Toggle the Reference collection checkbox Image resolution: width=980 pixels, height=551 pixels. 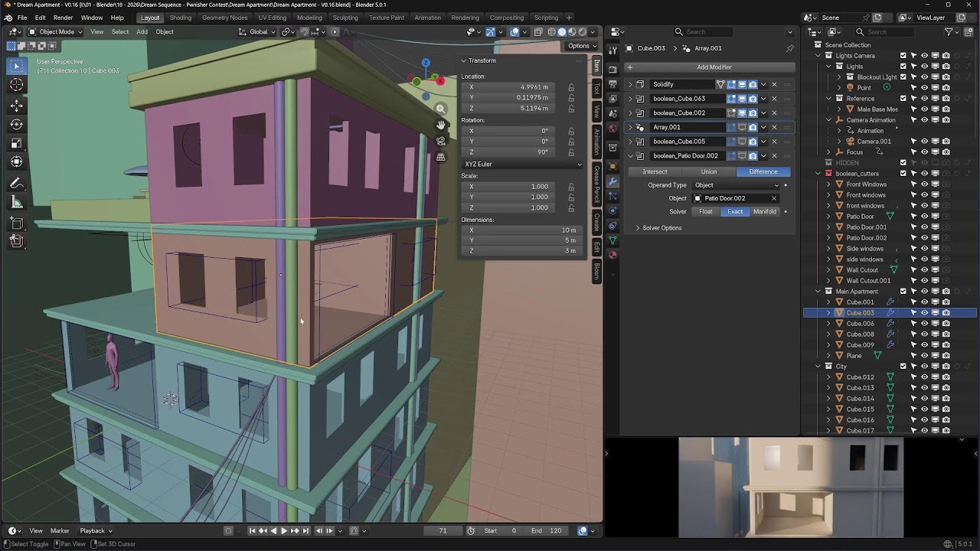903,99
